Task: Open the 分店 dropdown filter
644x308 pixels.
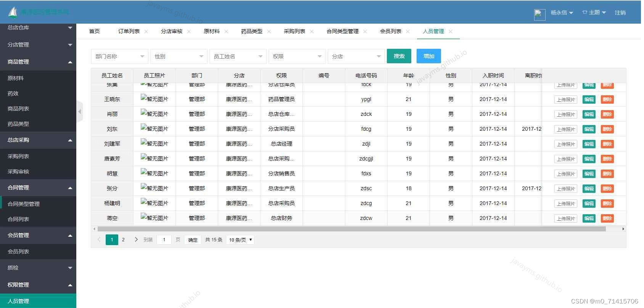Action: click(x=356, y=56)
